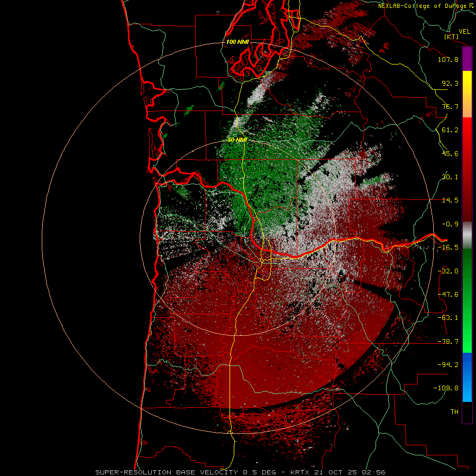Click the 50 NMI range ring label
Image resolution: width=476 pixels, height=476 pixels.
click(237, 140)
